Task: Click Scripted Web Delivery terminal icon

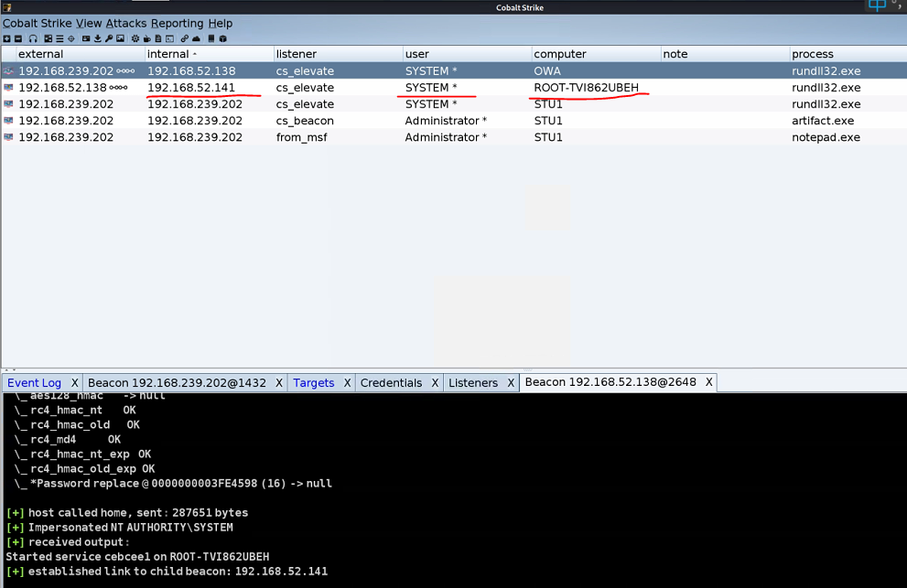Action: pos(169,38)
